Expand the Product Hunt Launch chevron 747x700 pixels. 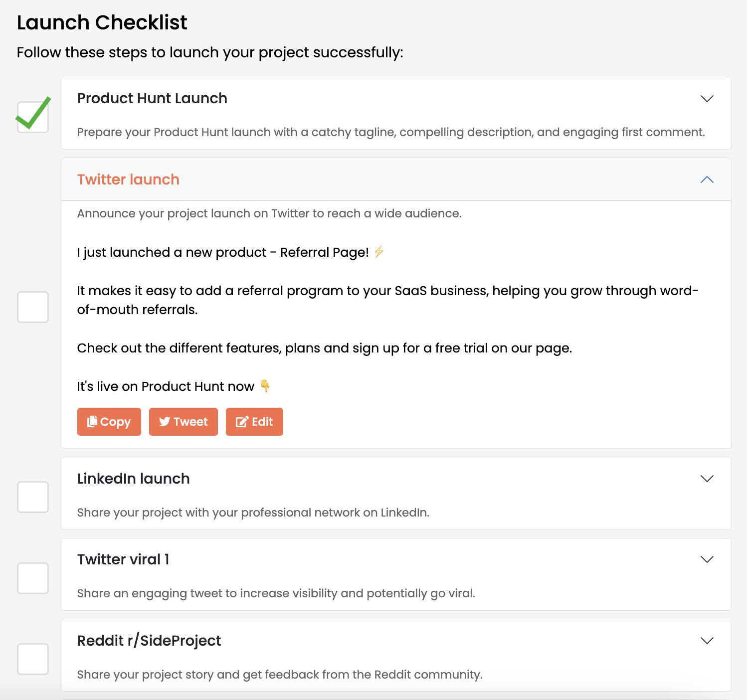pos(707,99)
